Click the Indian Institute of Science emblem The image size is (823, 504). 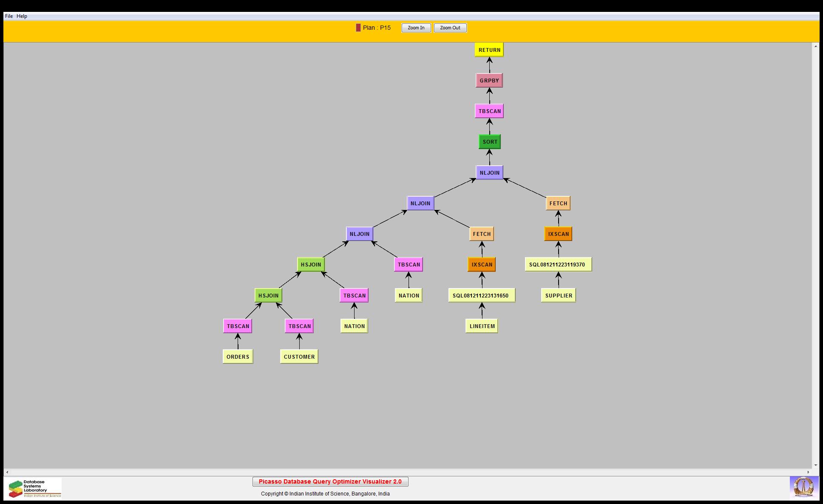click(803, 487)
